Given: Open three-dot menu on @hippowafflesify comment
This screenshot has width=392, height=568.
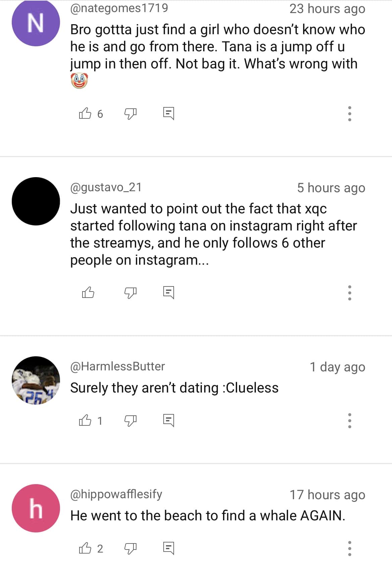Looking at the screenshot, I should click(349, 548).
